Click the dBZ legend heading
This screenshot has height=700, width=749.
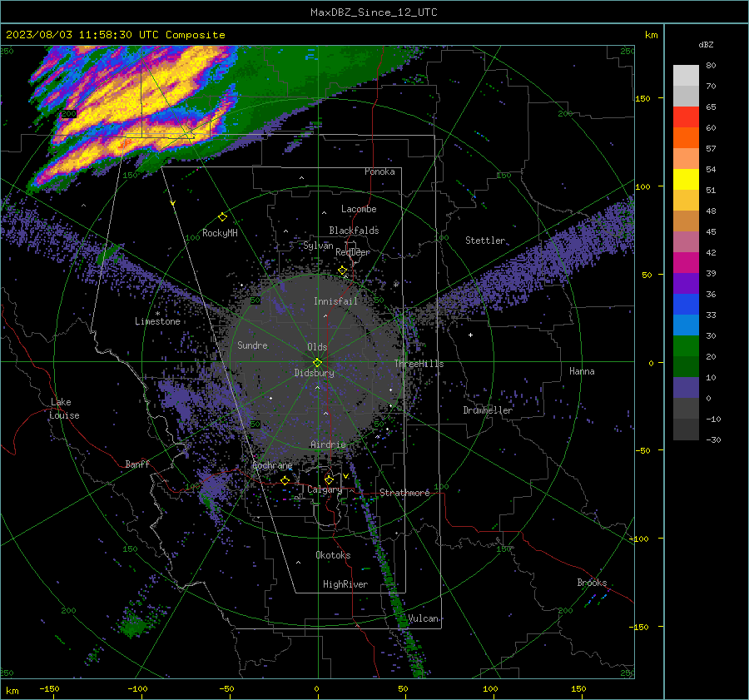[706, 44]
